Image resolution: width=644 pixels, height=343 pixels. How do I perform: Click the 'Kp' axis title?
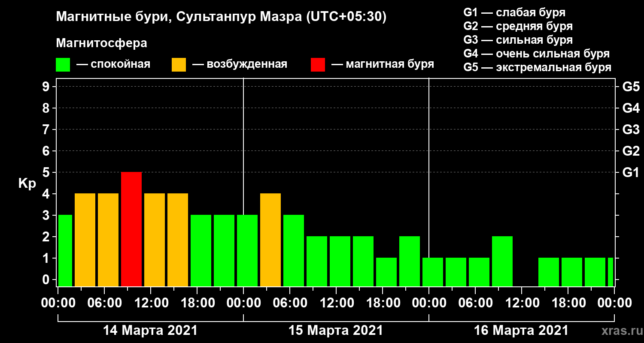(x=27, y=184)
